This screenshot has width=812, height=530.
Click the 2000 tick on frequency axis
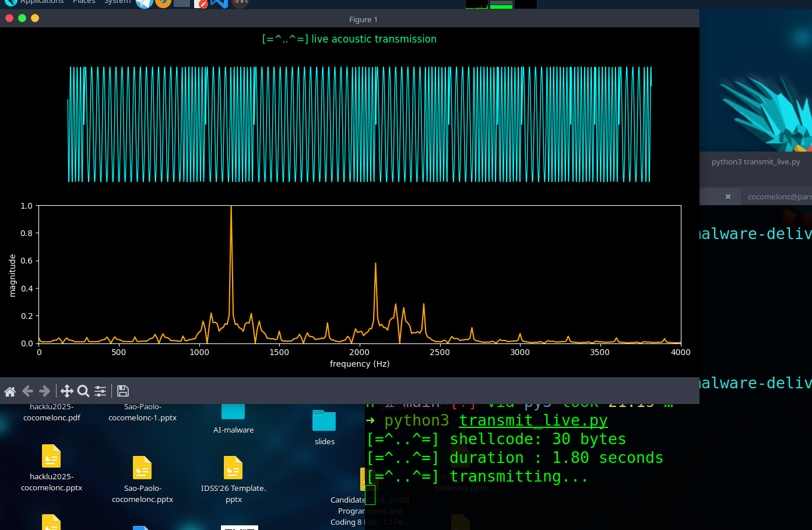[360, 352]
